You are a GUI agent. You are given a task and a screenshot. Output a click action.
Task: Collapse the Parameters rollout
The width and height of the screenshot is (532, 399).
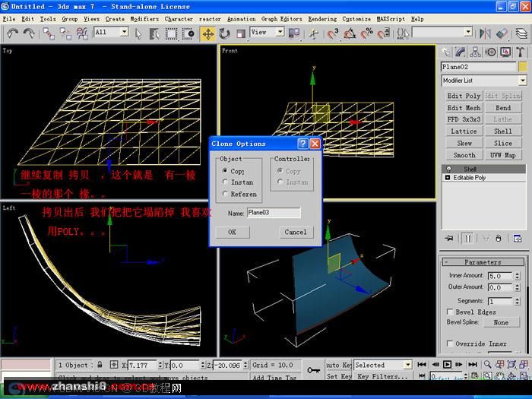pos(483,262)
